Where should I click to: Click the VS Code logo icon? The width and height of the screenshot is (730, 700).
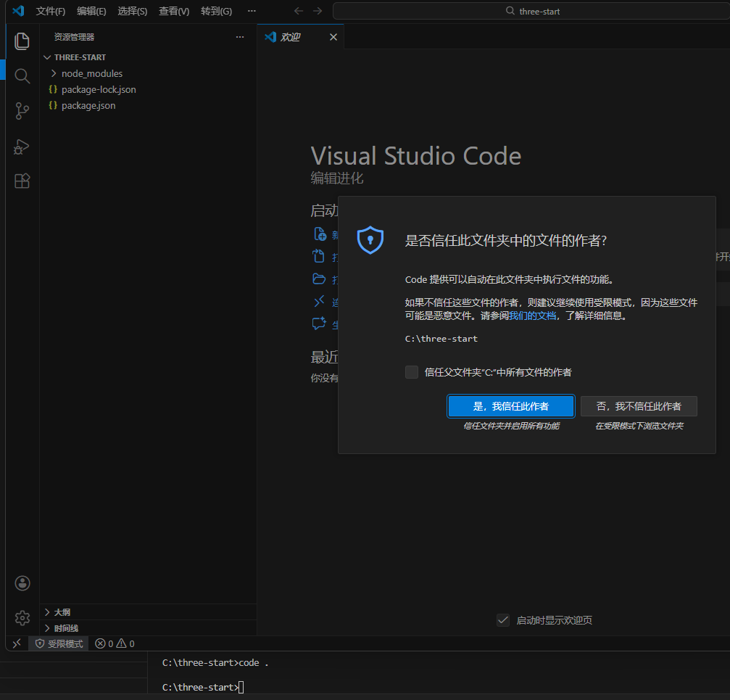point(19,11)
